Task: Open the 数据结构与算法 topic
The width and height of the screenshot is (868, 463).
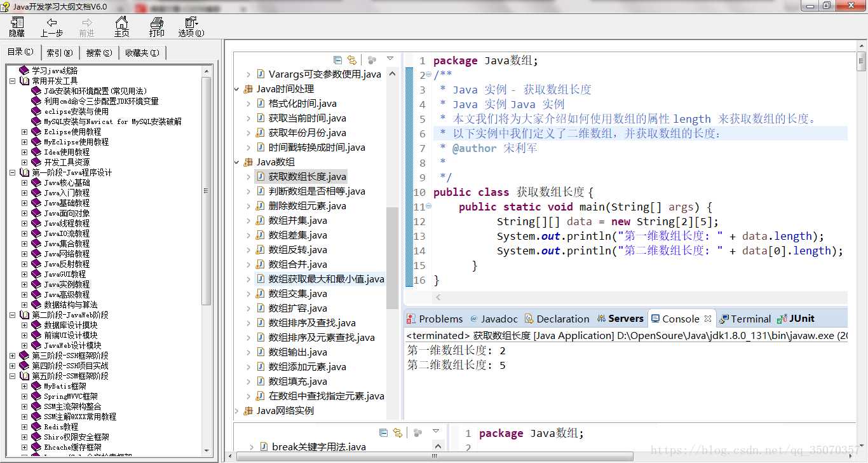Action: (71, 305)
